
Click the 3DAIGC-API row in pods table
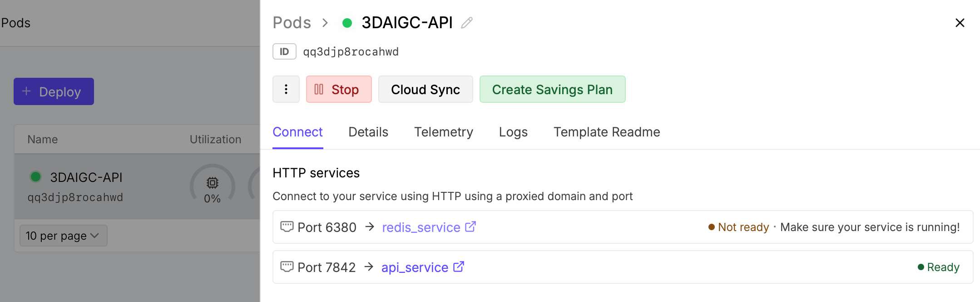(x=137, y=186)
